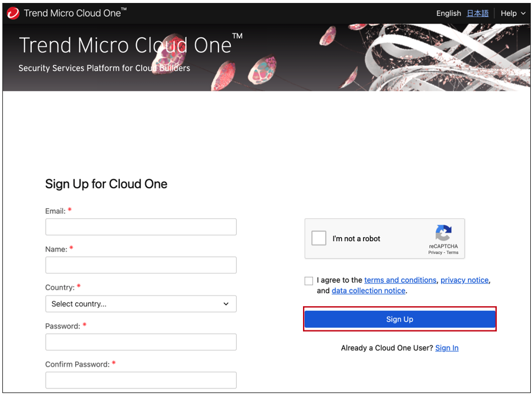Open the privacy notice link
Image resolution: width=532 pixels, height=396 pixels.
pos(464,280)
